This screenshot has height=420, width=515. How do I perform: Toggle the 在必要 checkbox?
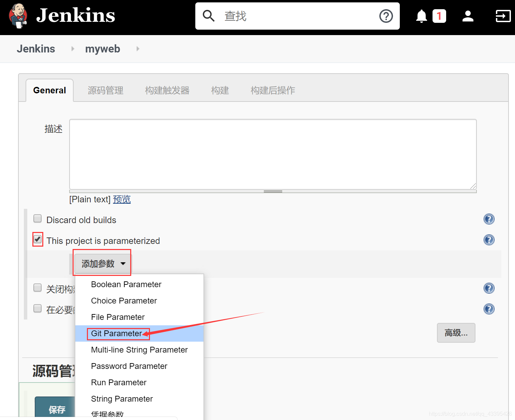pyautogui.click(x=37, y=309)
